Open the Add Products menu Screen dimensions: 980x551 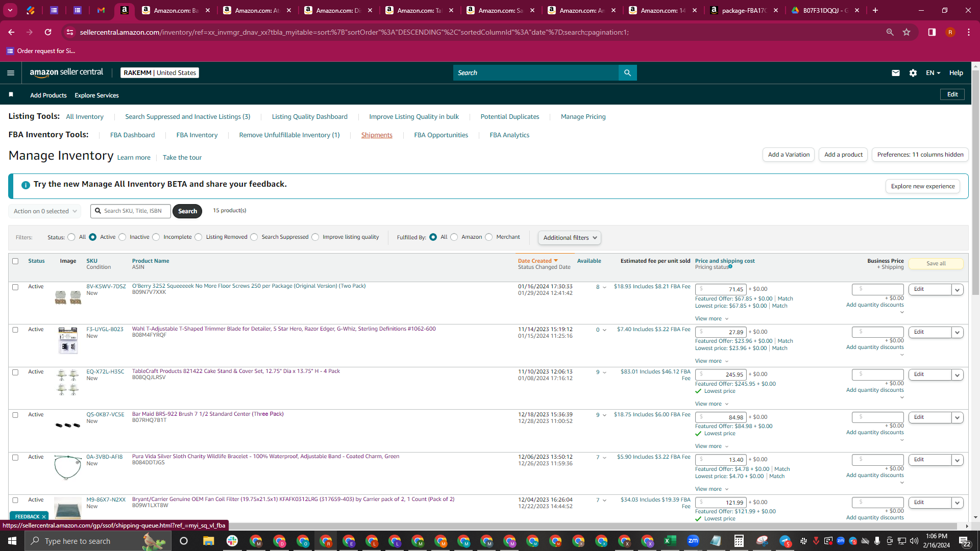(x=48, y=95)
